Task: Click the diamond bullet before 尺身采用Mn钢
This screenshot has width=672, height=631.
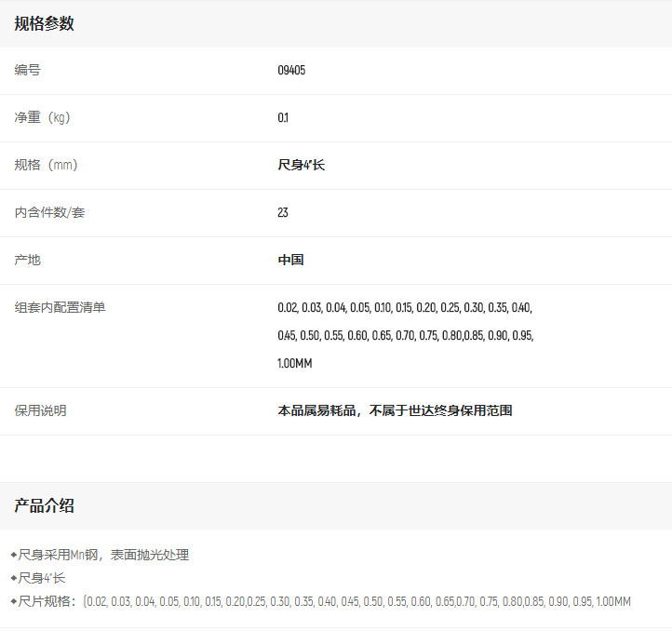Action: click(13, 555)
